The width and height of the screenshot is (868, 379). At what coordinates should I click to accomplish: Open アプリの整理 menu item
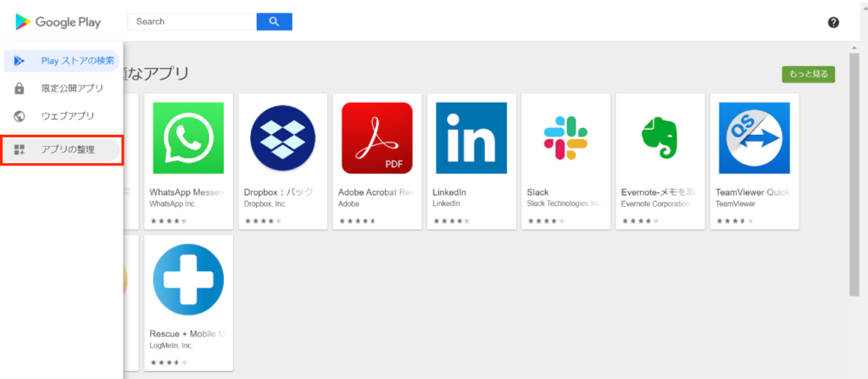[68, 149]
